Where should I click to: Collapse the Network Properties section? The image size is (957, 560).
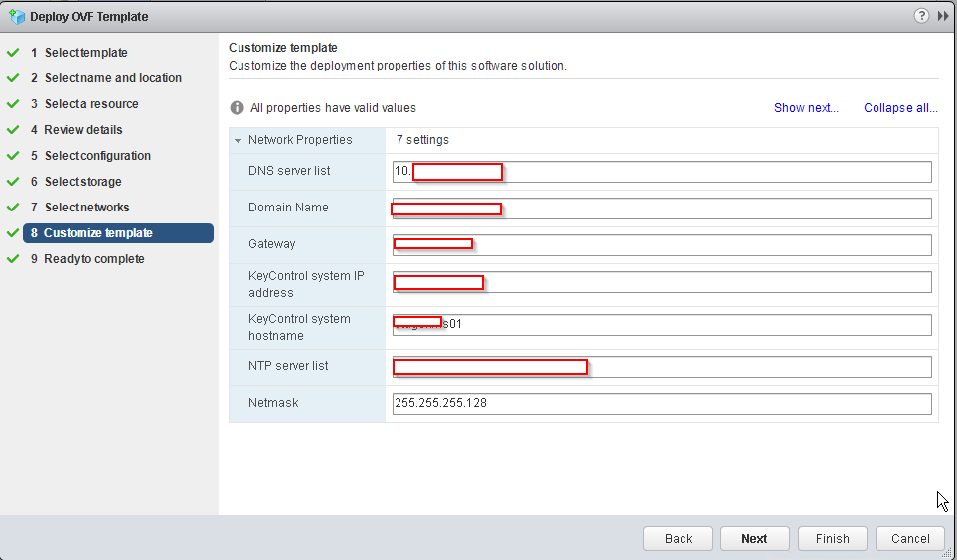[239, 140]
